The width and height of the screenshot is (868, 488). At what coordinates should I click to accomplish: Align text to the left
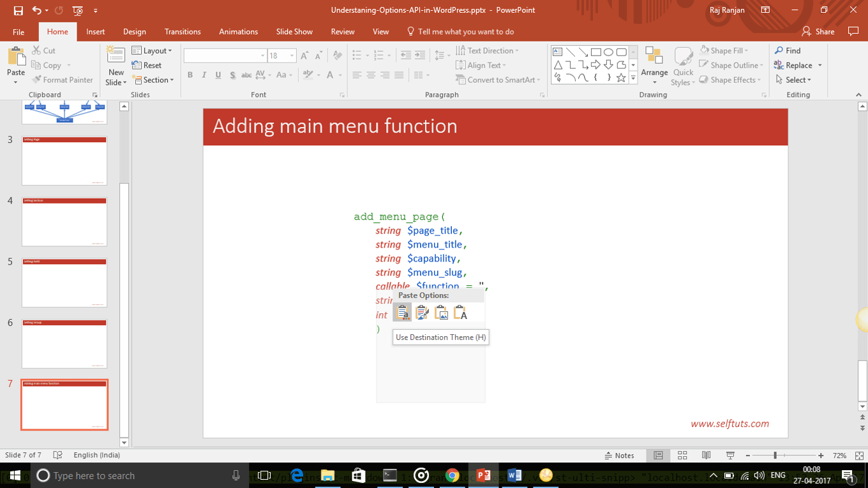point(357,75)
